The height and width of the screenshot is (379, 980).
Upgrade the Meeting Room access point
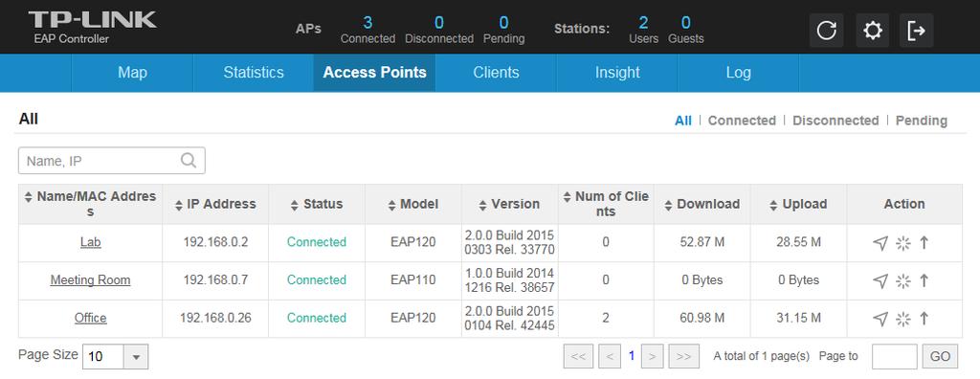click(924, 281)
